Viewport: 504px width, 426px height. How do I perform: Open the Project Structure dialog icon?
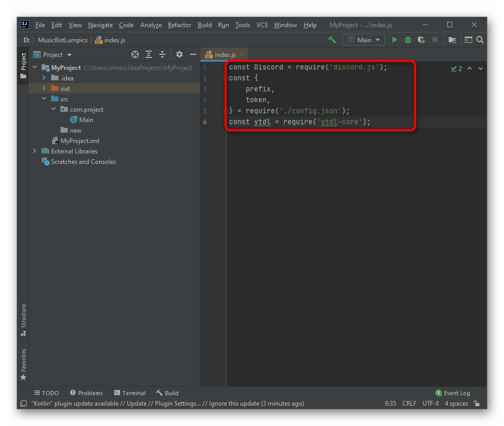[x=452, y=40]
